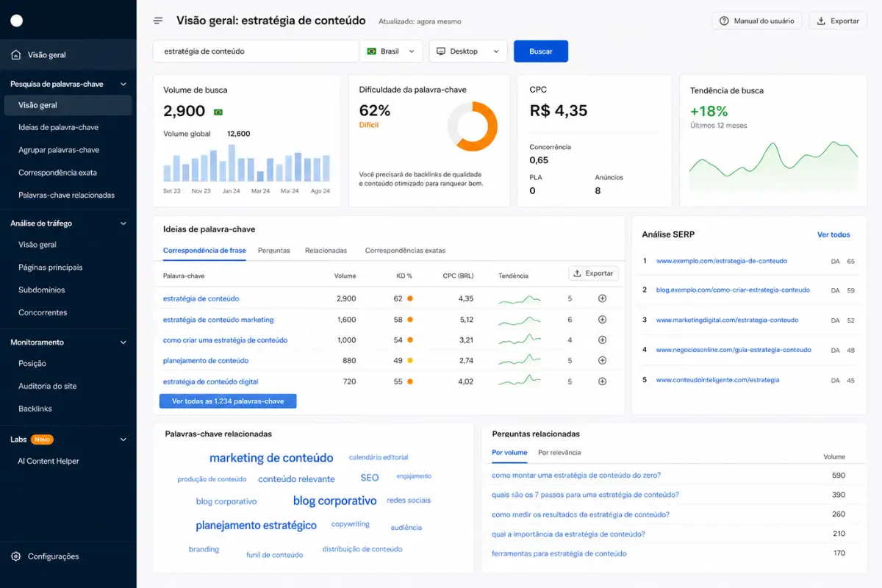This screenshot has height=588, width=882.
Task: Add 'estratégia de conteúdo' row with plus icon
Action: [x=602, y=298]
